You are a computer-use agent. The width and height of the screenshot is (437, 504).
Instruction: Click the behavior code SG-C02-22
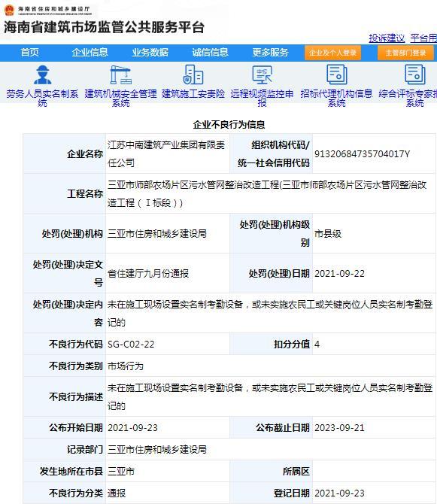pyautogui.click(x=131, y=345)
